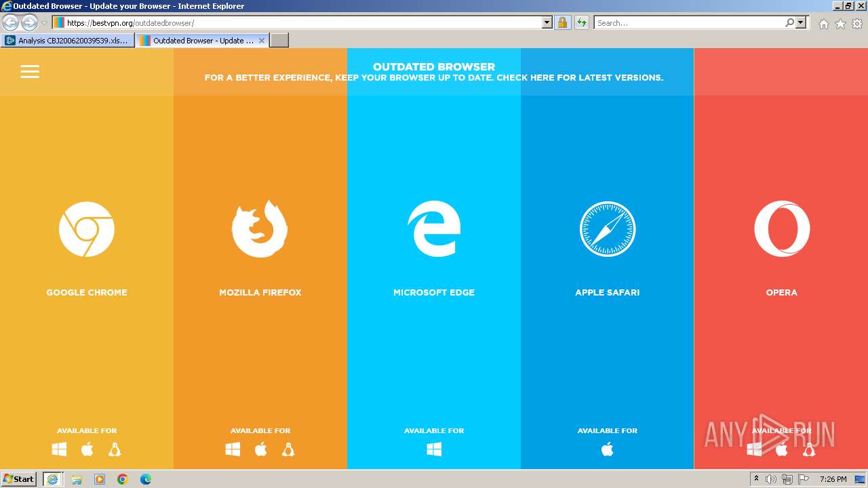The height and width of the screenshot is (488, 868).
Task: Launch Google Chrome from the taskbar
Action: [123, 479]
